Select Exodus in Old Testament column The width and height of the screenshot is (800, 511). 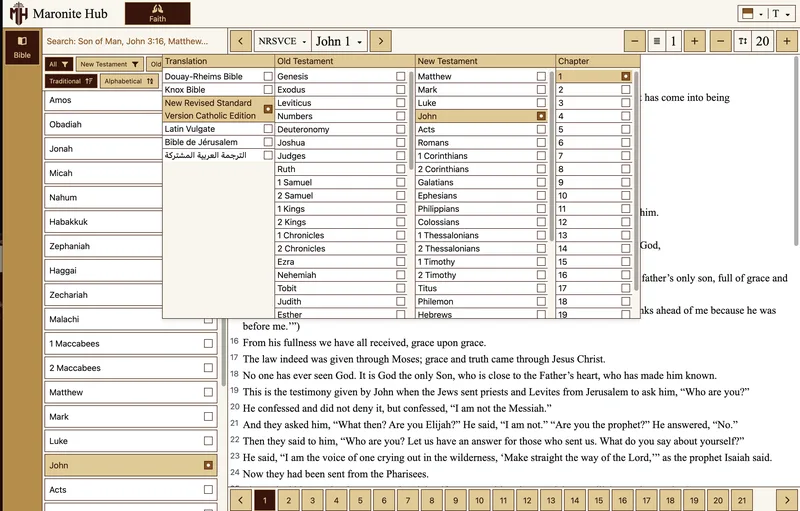coord(341,89)
